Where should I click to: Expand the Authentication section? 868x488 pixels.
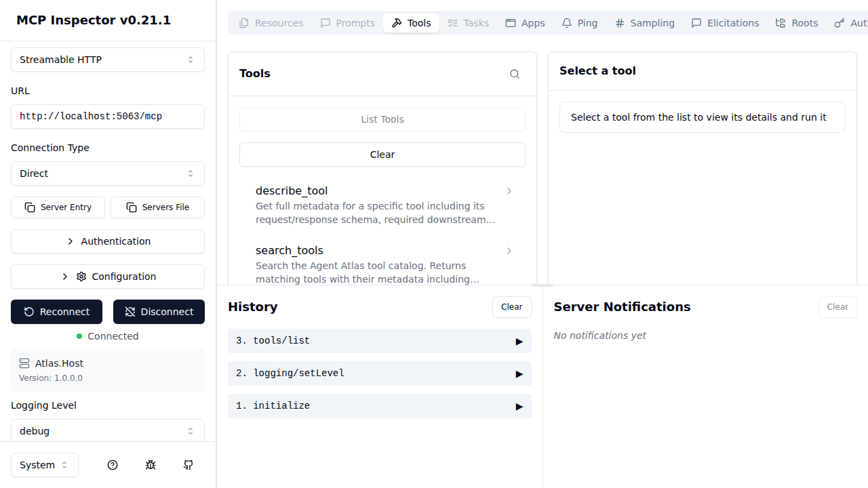[x=107, y=241]
